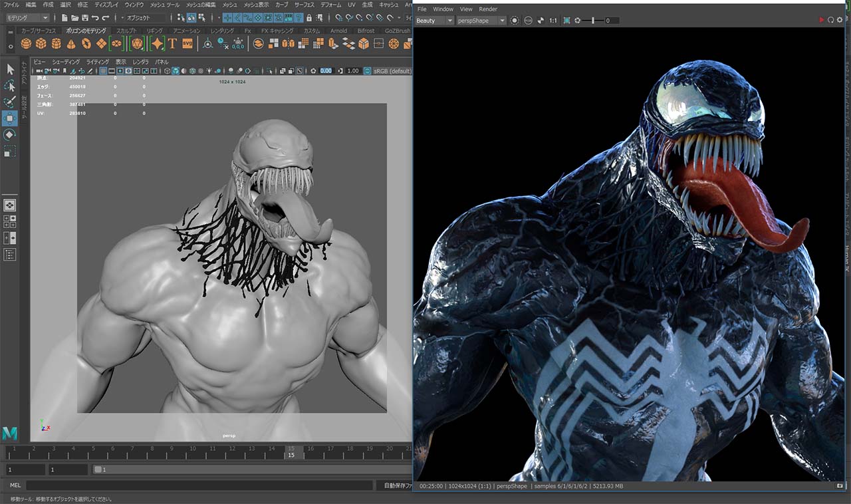Open the perspShape camera dropdown
851x504 pixels.
481,21
